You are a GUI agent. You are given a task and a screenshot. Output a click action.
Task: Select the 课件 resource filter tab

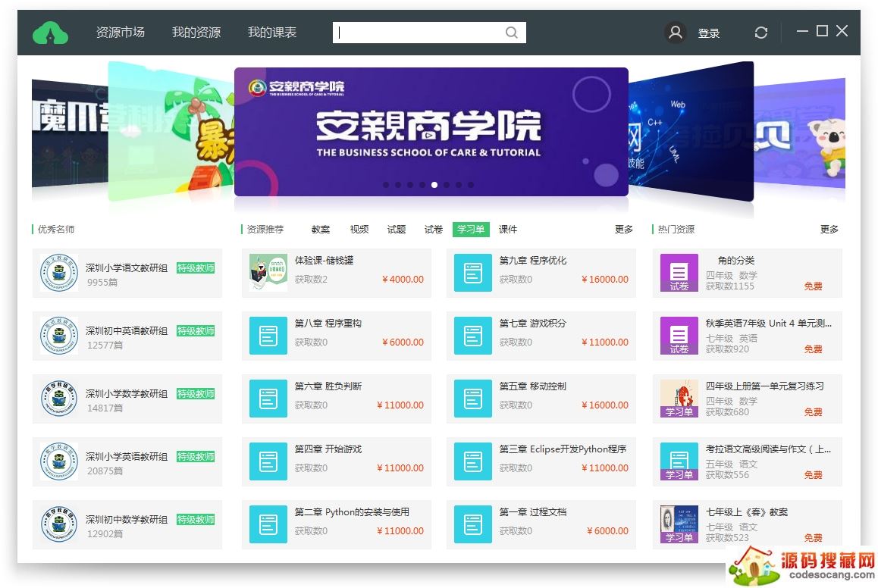(508, 230)
